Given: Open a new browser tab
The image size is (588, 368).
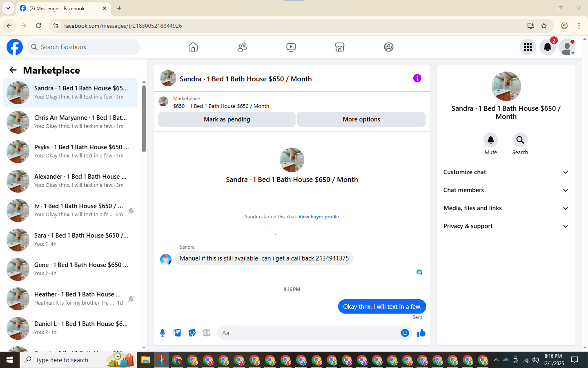Looking at the screenshot, I should [x=119, y=8].
